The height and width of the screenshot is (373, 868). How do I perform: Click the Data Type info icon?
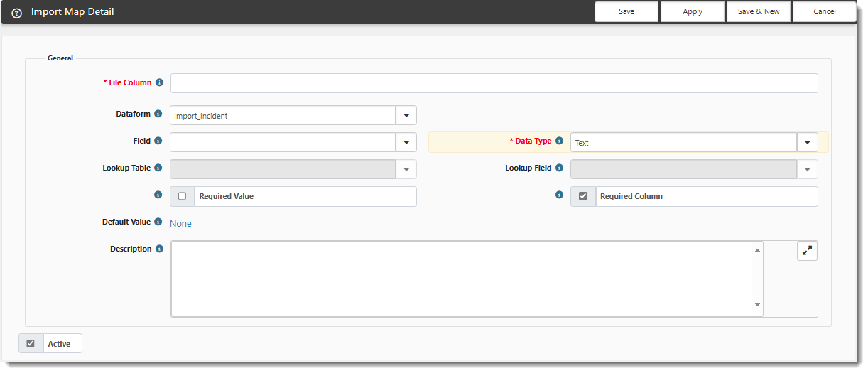tap(559, 141)
